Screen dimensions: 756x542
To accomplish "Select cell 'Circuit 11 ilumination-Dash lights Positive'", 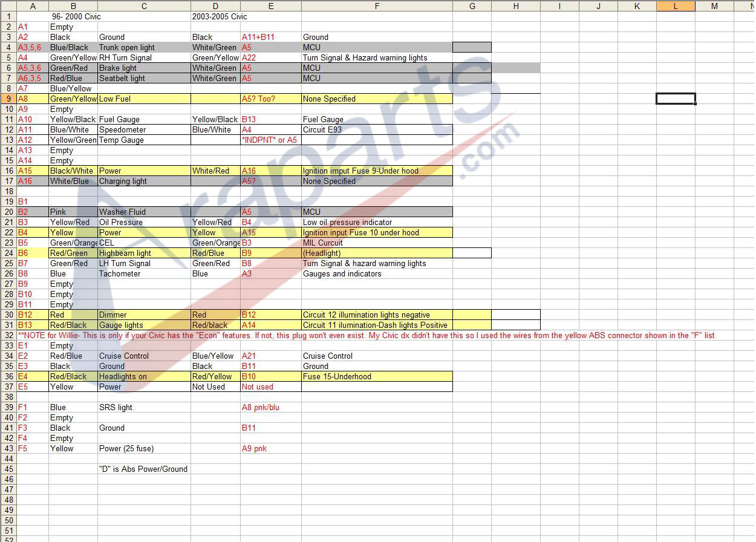I will point(377,325).
